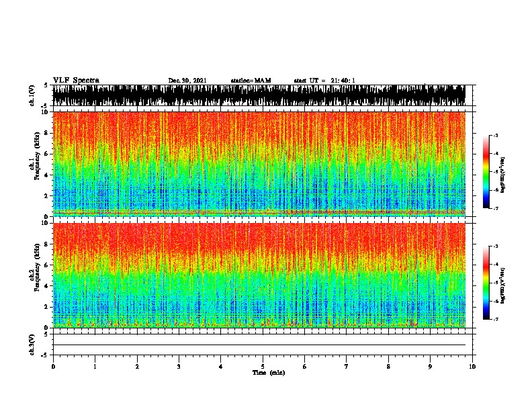
Task: Click time axis tick label "8"
Action: pyautogui.click(x=388, y=367)
